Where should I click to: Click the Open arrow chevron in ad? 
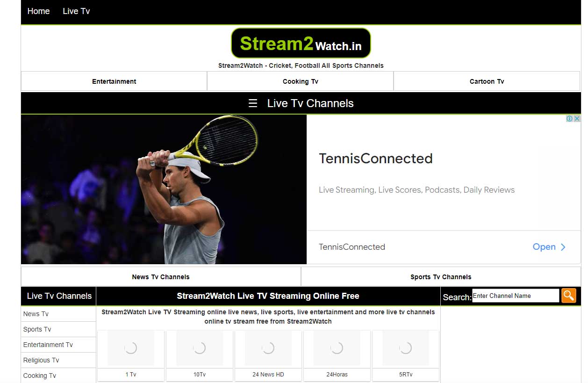coord(563,247)
